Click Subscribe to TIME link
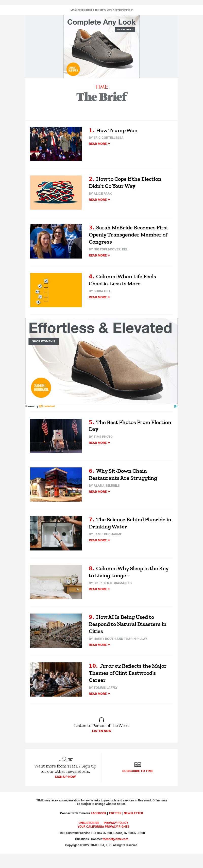The image size is (203, 868). pyautogui.click(x=138, y=771)
